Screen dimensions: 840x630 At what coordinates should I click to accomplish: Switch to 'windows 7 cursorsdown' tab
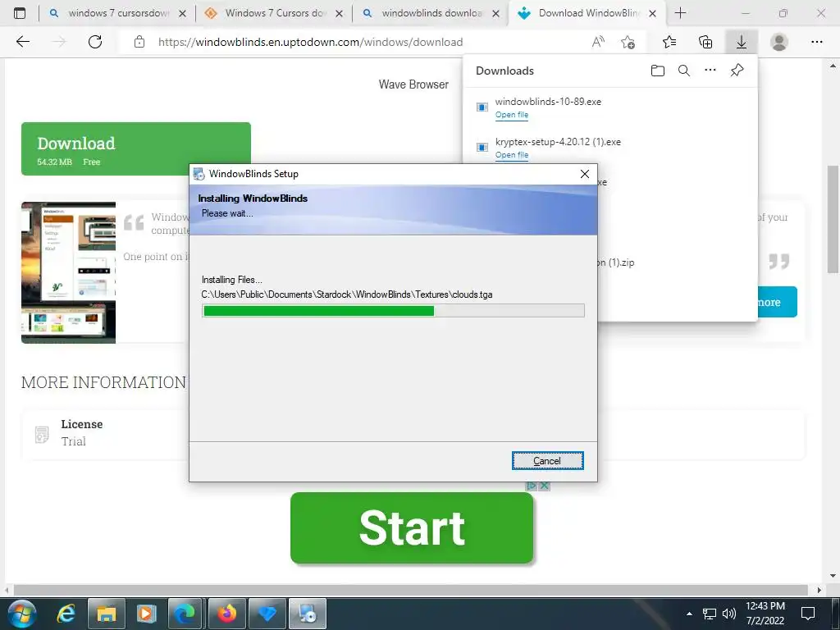tap(117, 13)
